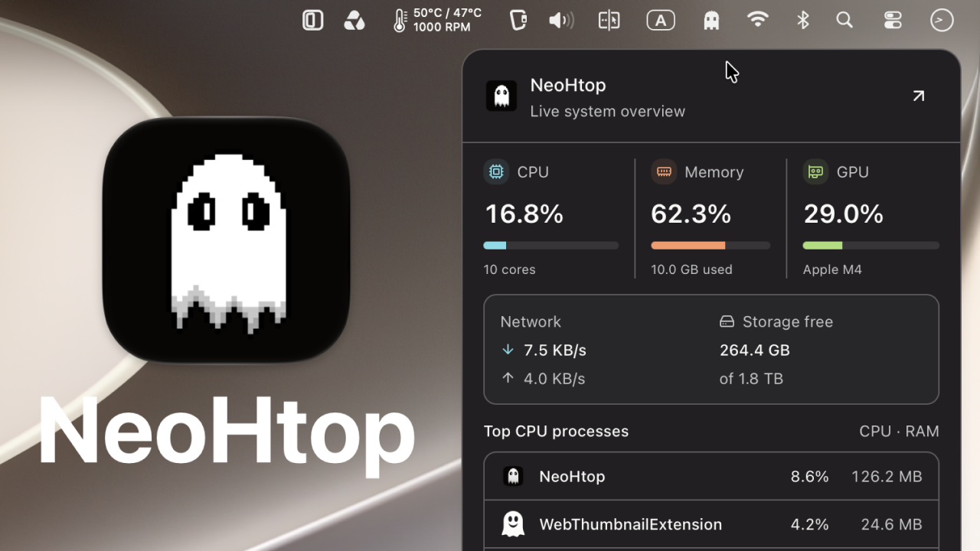Open the Bluetooth menu bar icon

pos(802,21)
